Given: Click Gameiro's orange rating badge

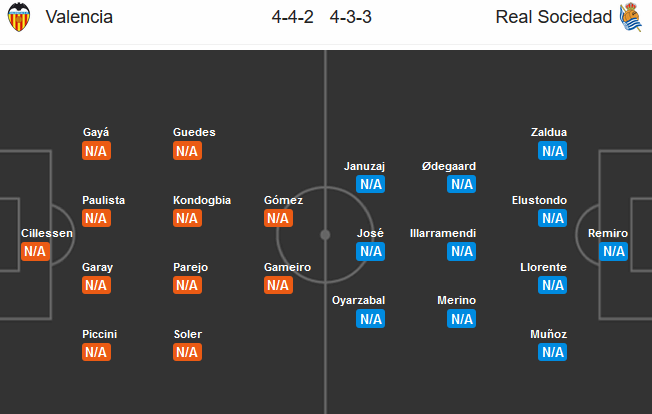Looking at the screenshot, I should point(278,285).
